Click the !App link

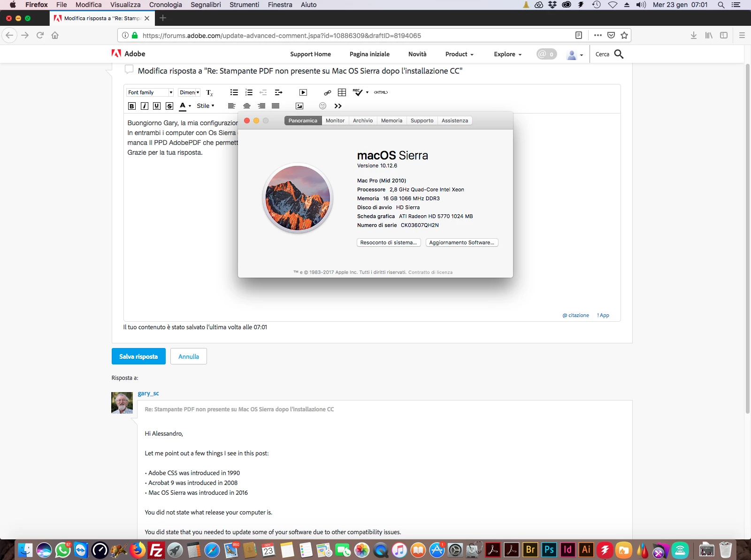tap(603, 315)
